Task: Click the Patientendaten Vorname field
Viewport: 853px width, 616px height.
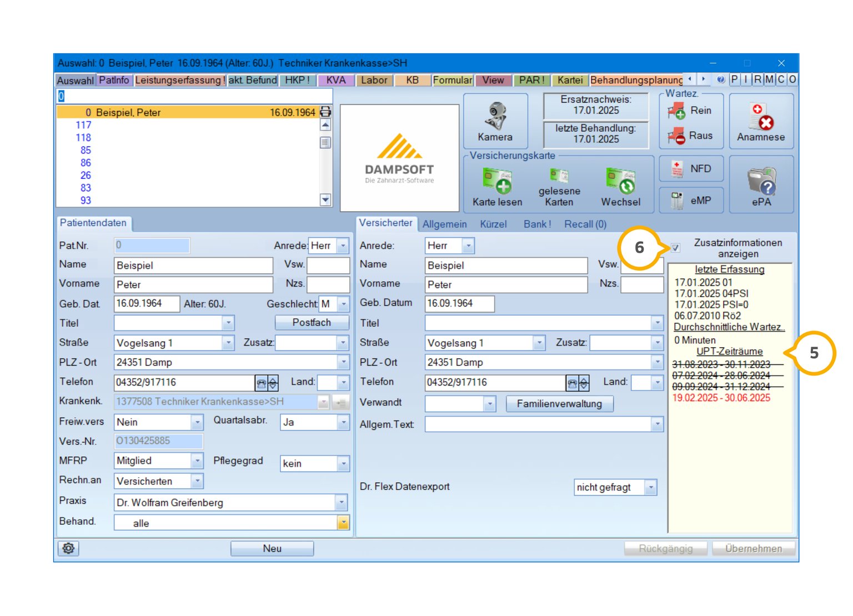Action: click(193, 285)
